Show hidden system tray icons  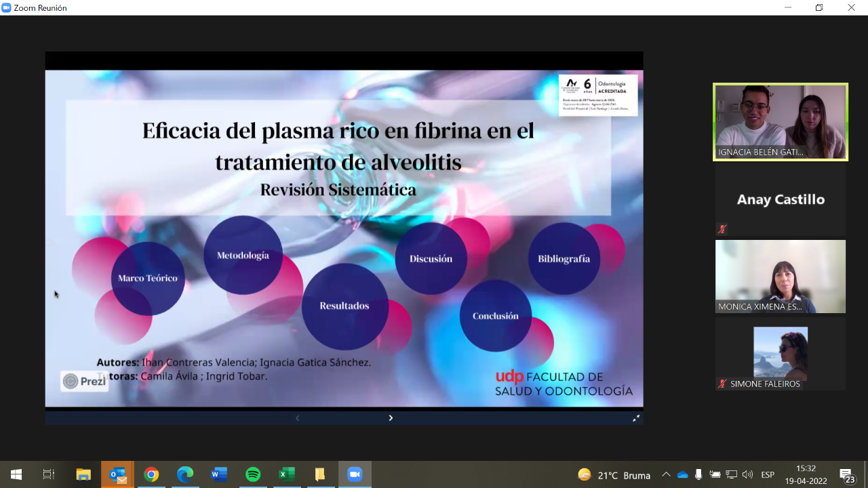(666, 474)
